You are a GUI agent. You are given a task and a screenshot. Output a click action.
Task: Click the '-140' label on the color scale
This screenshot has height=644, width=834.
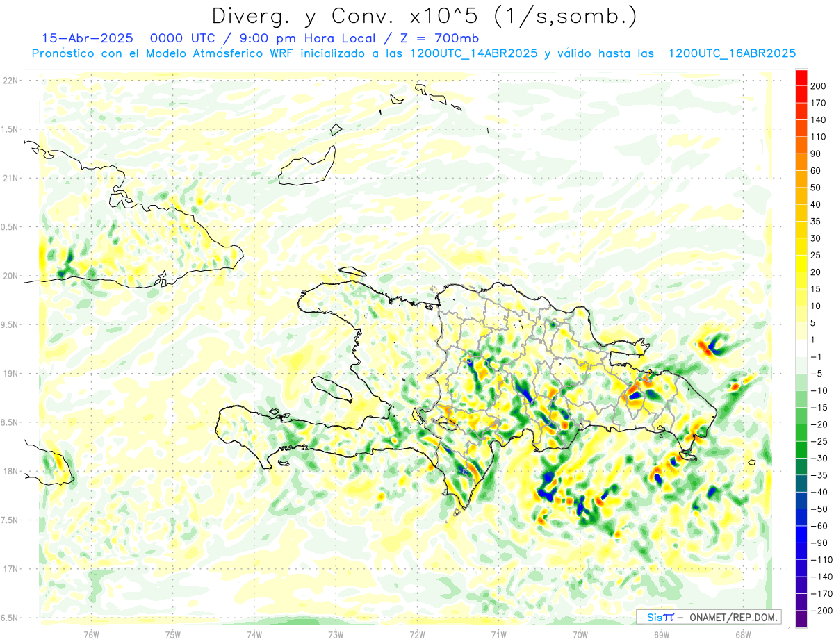coord(820,577)
